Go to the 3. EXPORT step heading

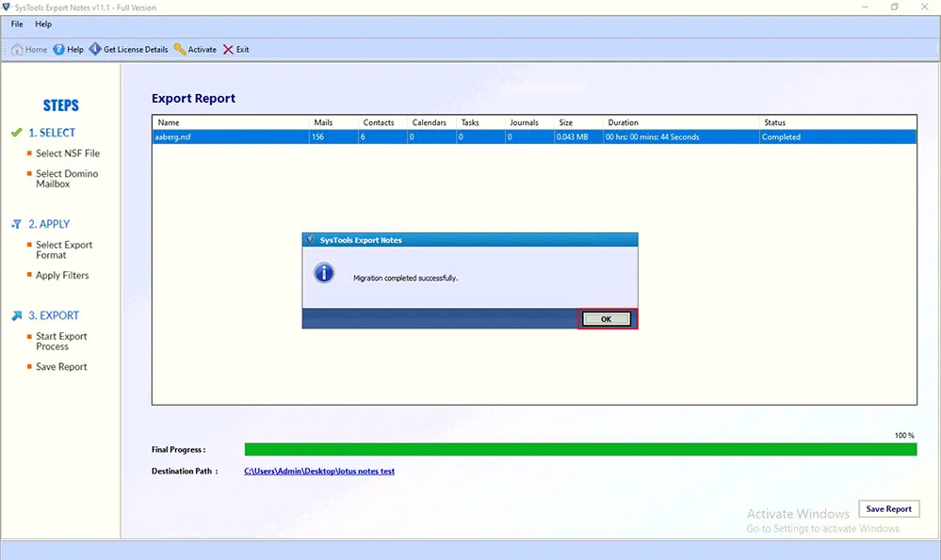(x=54, y=315)
